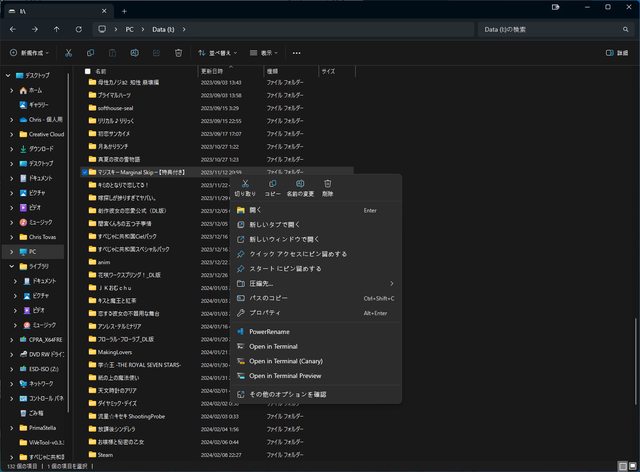Expand the ライブラリ tree node chevron

coord(11,267)
